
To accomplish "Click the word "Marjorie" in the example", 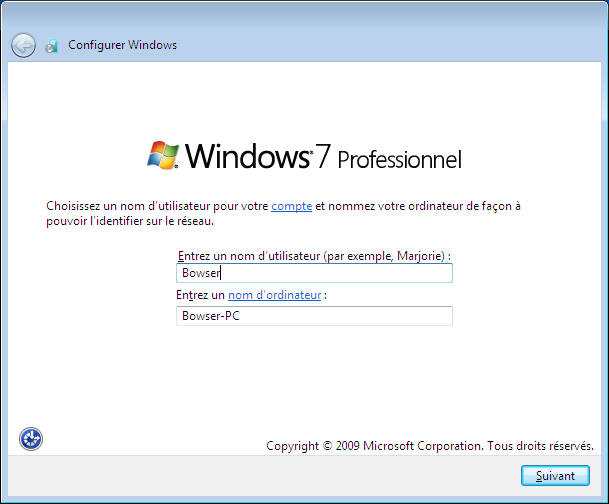I will click(x=417, y=256).
